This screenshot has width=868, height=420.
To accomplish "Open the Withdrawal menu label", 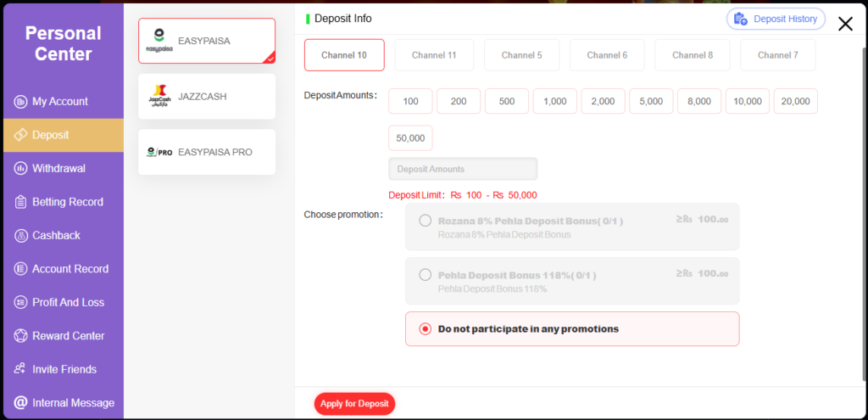I will pos(58,169).
